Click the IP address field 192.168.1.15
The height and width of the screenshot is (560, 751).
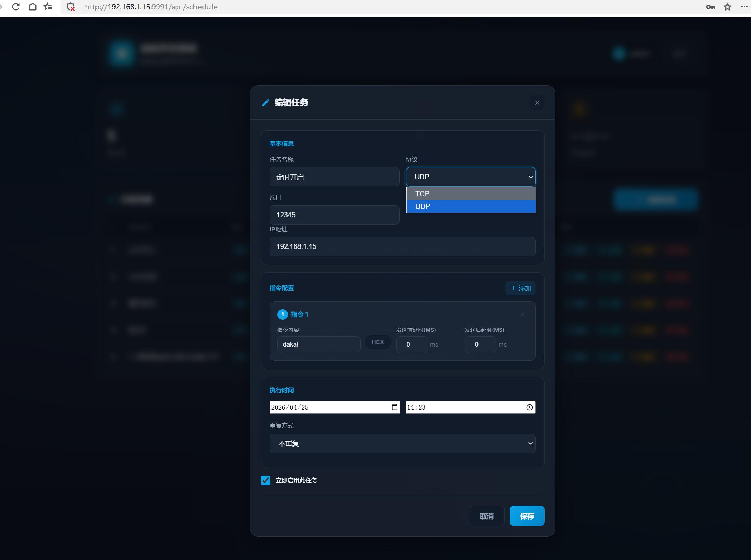[402, 246]
